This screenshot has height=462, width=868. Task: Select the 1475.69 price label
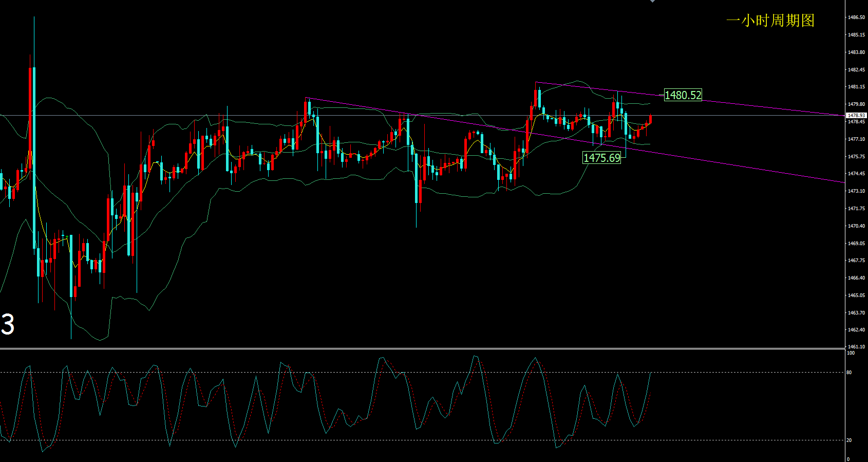pos(602,158)
